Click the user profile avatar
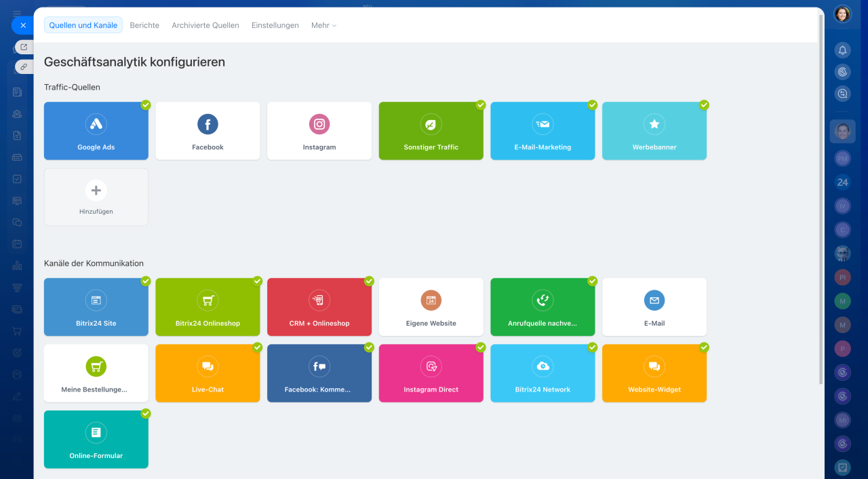Image resolution: width=868 pixels, height=479 pixels. [x=842, y=14]
